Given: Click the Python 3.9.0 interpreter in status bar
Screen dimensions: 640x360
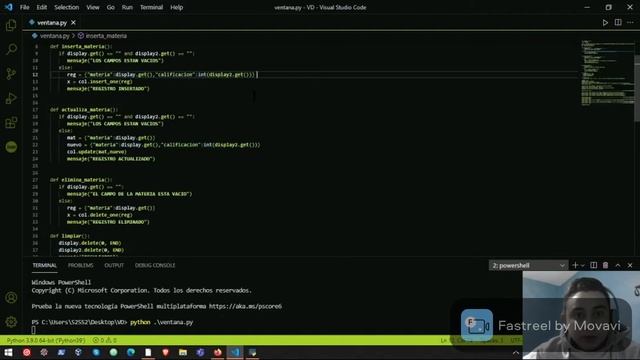Looking at the screenshot, I should click(46, 340).
